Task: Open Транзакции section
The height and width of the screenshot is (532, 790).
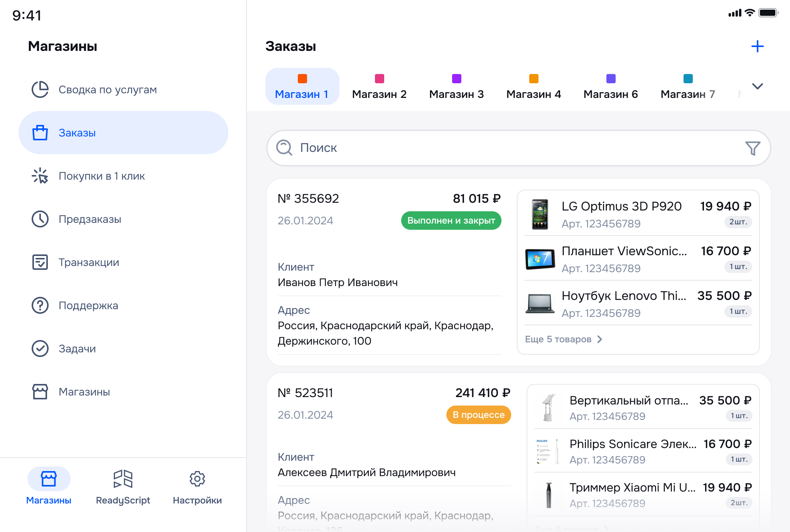Action: 123,262
